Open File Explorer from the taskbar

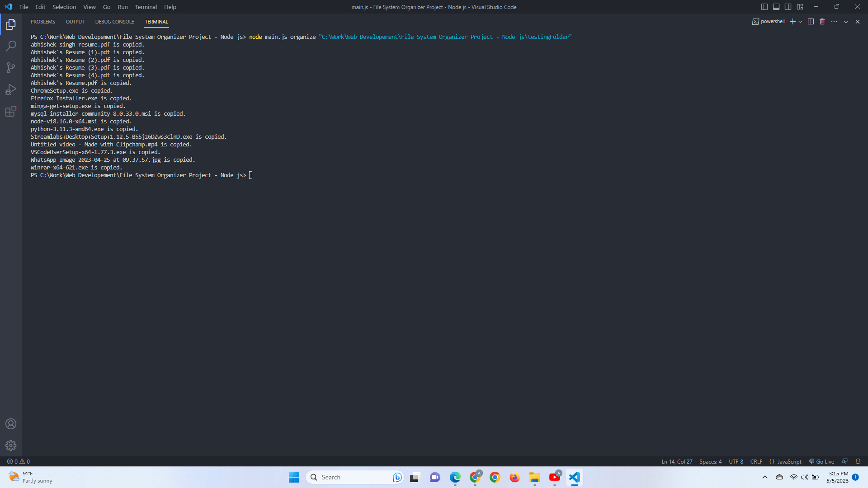point(534,477)
